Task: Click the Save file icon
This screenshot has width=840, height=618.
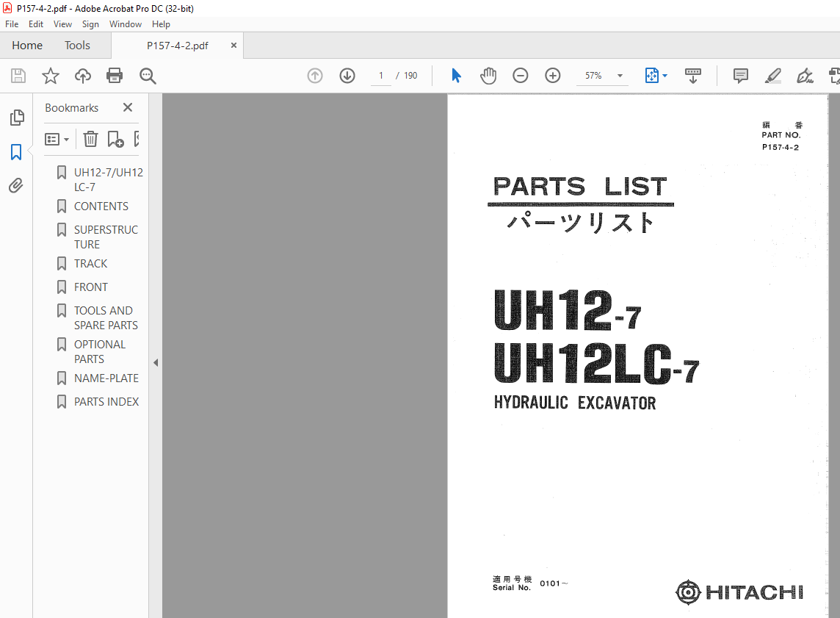Action: point(18,76)
